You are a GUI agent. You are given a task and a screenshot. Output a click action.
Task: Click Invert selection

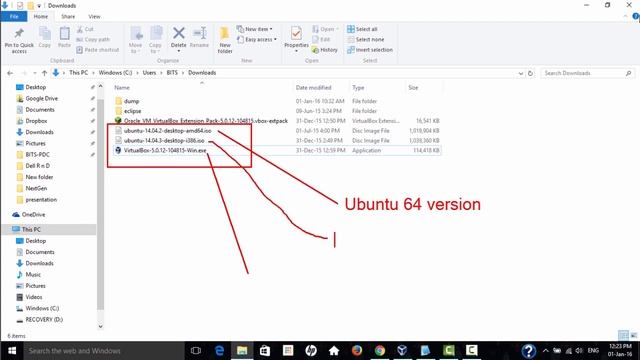point(370,50)
